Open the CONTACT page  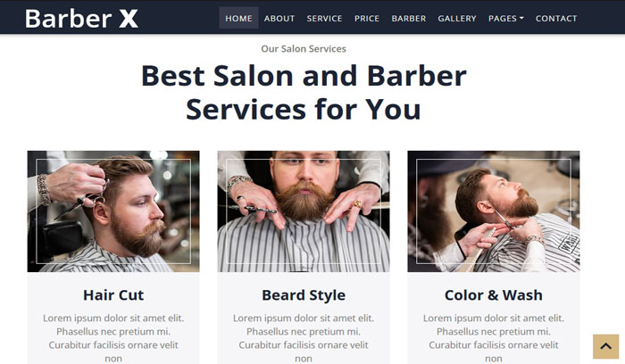[x=556, y=19]
